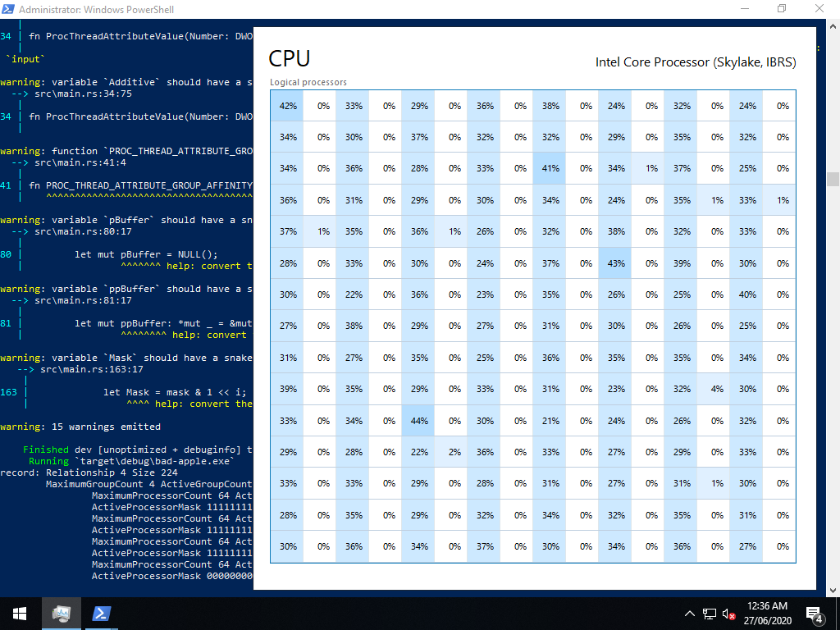Image resolution: width=840 pixels, height=630 pixels.
Task: Click the Task Manager taskbar icon
Action: 62,613
